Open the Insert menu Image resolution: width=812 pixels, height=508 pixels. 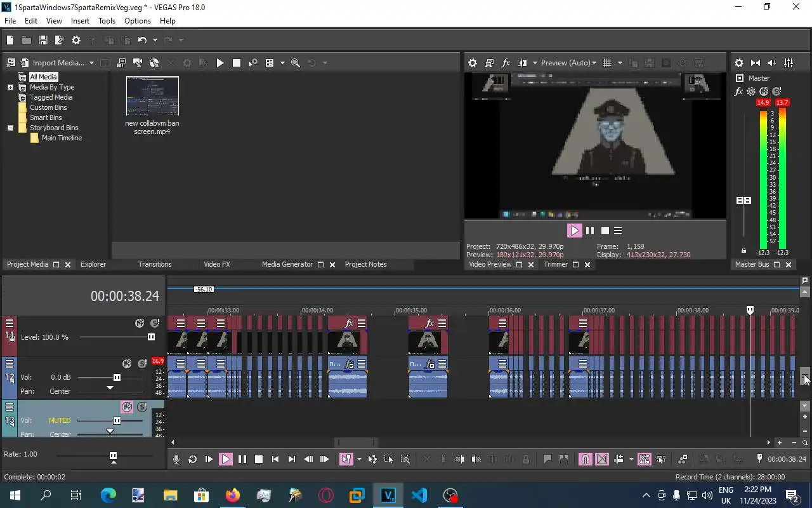click(80, 21)
